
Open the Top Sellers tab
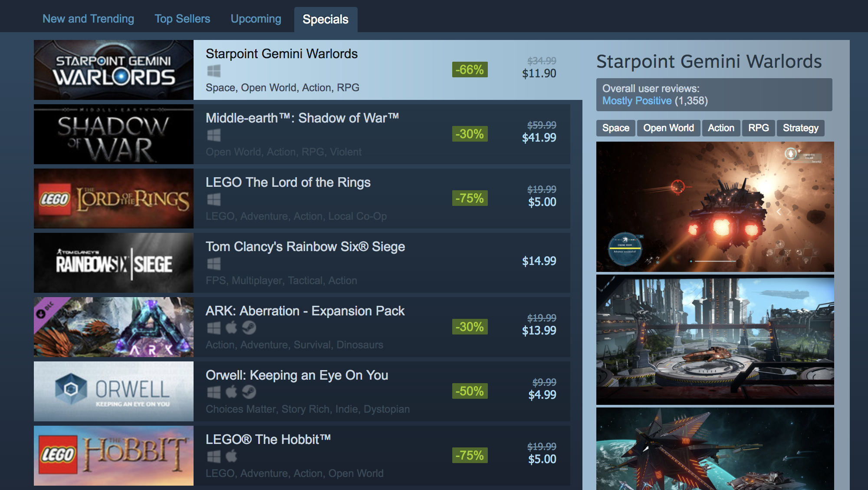click(182, 19)
